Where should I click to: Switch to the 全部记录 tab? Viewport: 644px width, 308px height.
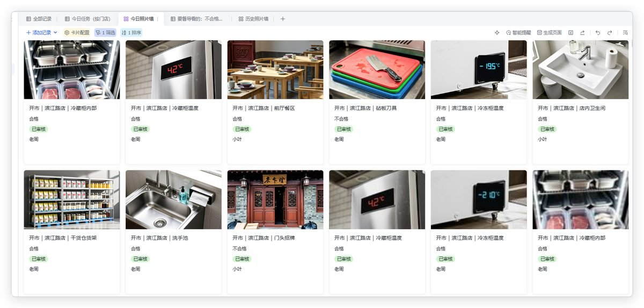tap(39, 19)
